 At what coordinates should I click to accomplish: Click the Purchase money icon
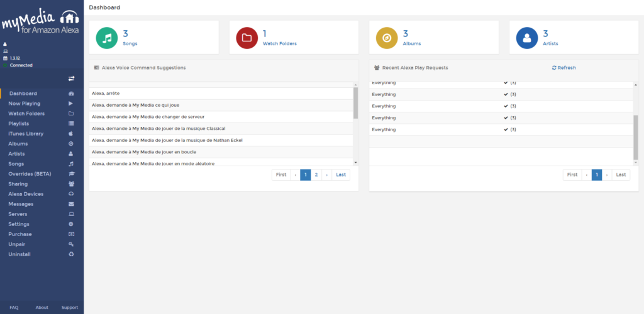[x=71, y=234]
